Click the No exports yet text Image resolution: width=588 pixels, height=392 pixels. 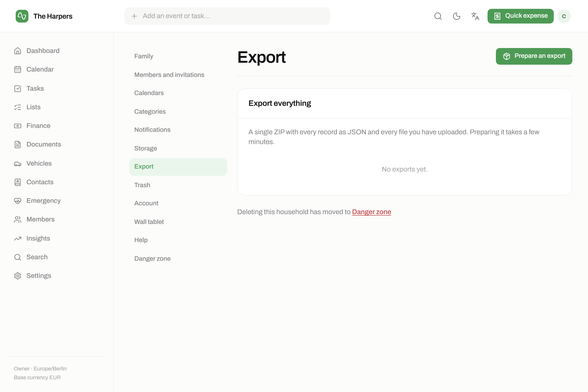tap(404, 169)
